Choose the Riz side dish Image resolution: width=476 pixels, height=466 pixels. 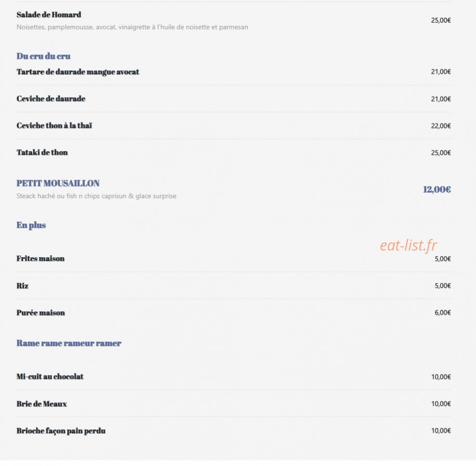[23, 286]
